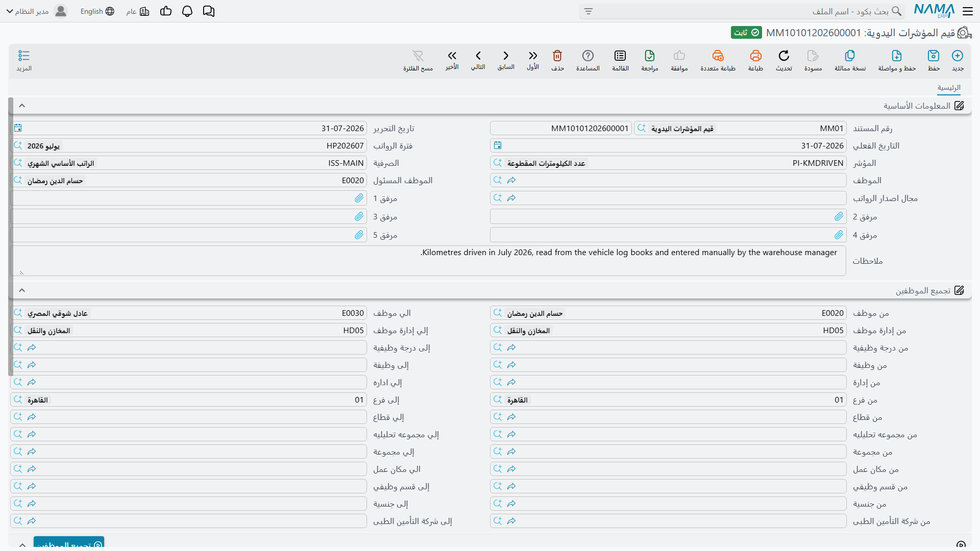This screenshot has width=980, height=551.
Task: Select the الرئيسية tab
Action: (x=949, y=88)
